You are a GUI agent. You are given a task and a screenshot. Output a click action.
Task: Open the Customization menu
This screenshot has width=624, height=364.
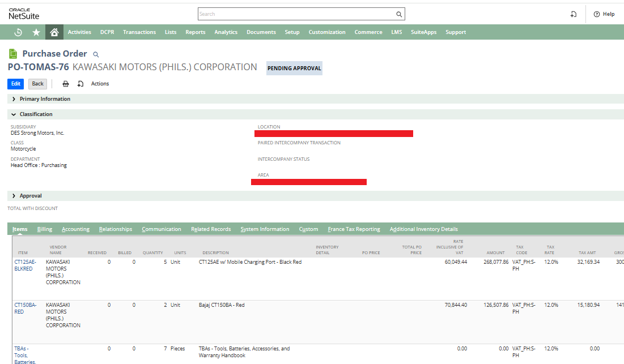[x=327, y=32]
